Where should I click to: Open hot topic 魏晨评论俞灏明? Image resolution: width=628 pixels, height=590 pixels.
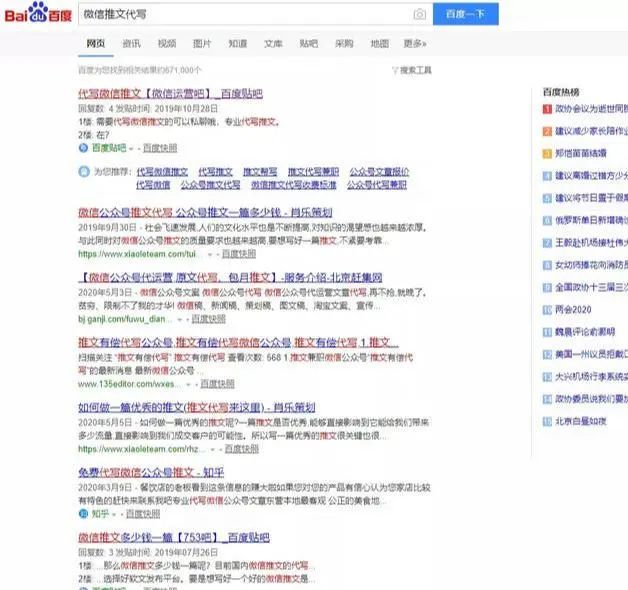585,332
